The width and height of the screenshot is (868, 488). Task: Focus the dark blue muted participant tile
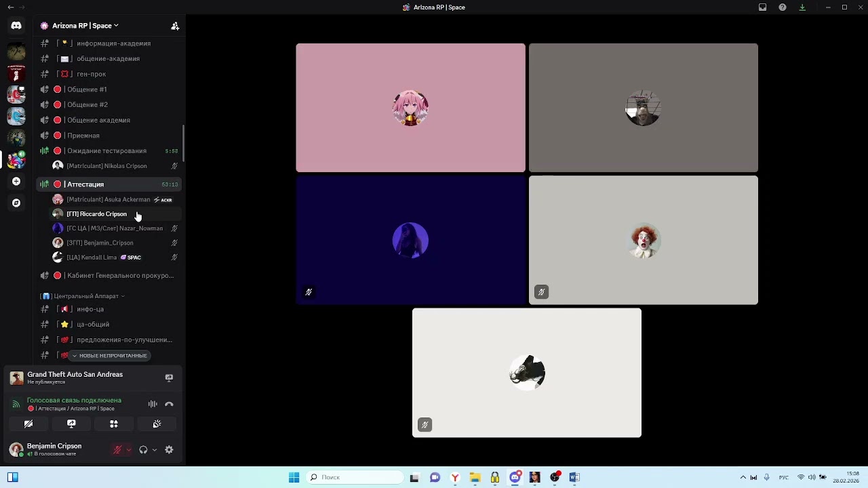[x=410, y=240]
